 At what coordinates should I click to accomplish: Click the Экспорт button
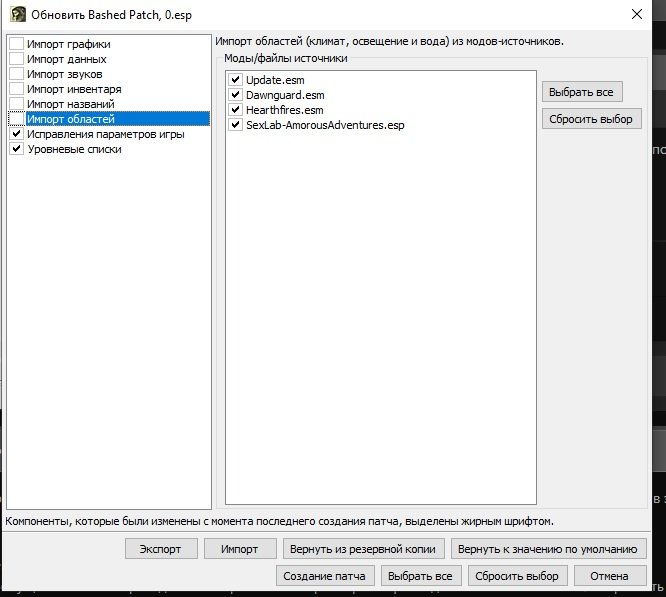tap(161, 549)
